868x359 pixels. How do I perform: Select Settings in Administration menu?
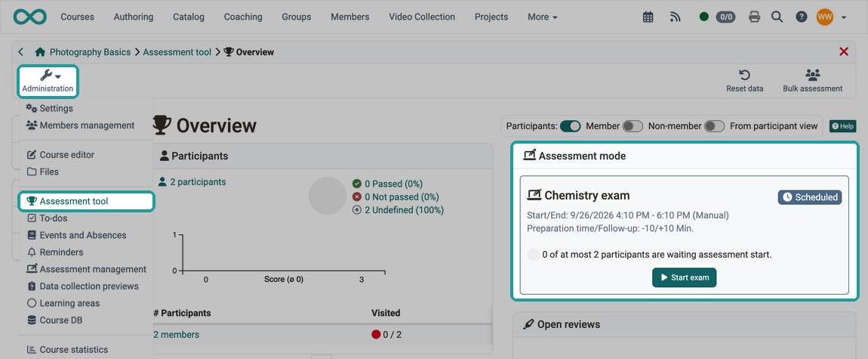pos(50,108)
